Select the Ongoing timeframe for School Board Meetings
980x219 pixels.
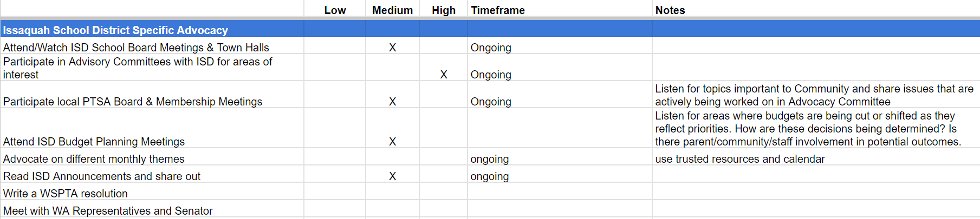[x=491, y=48]
